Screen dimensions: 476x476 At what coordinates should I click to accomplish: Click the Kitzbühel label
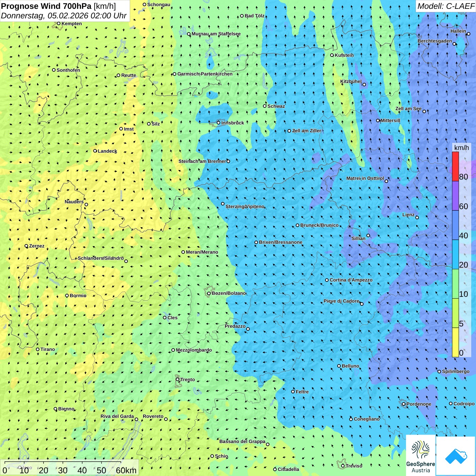click(351, 82)
